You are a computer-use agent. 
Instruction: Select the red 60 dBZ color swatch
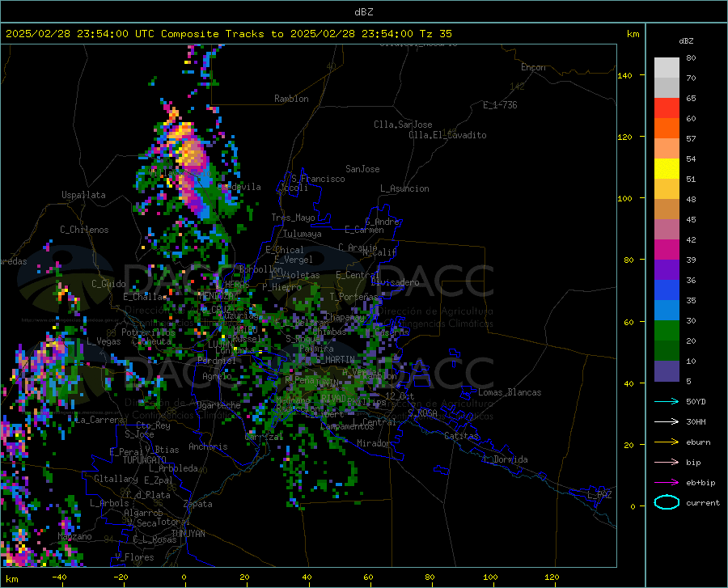(x=667, y=108)
